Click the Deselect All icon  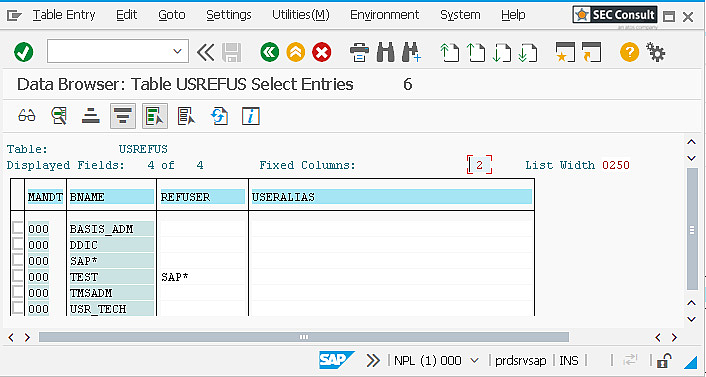186,116
